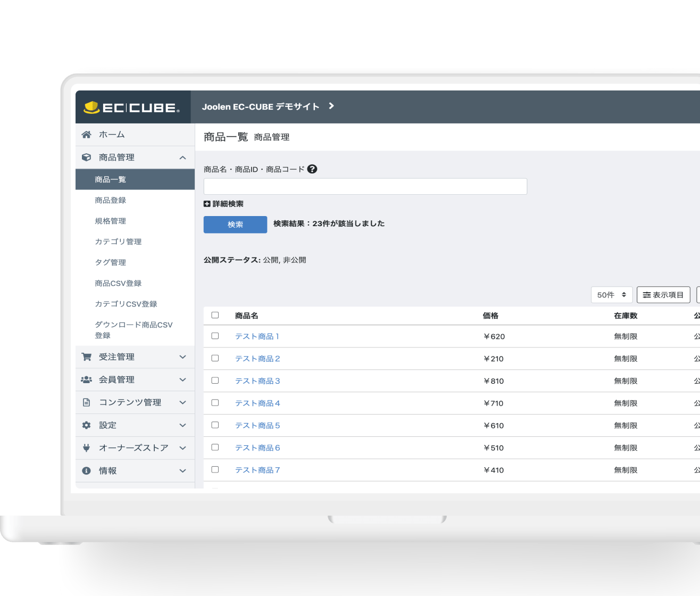The image size is (700, 596).
Task: Expand the 情報 menu chevron
Action: point(182,471)
